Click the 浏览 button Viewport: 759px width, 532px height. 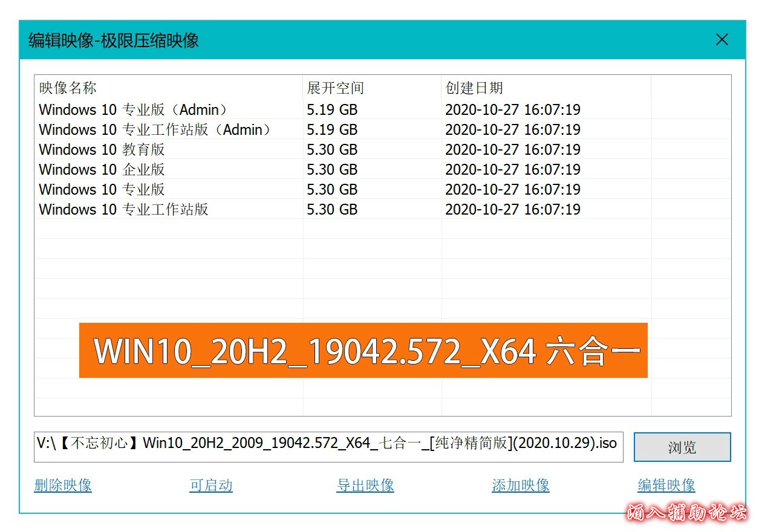(x=682, y=447)
